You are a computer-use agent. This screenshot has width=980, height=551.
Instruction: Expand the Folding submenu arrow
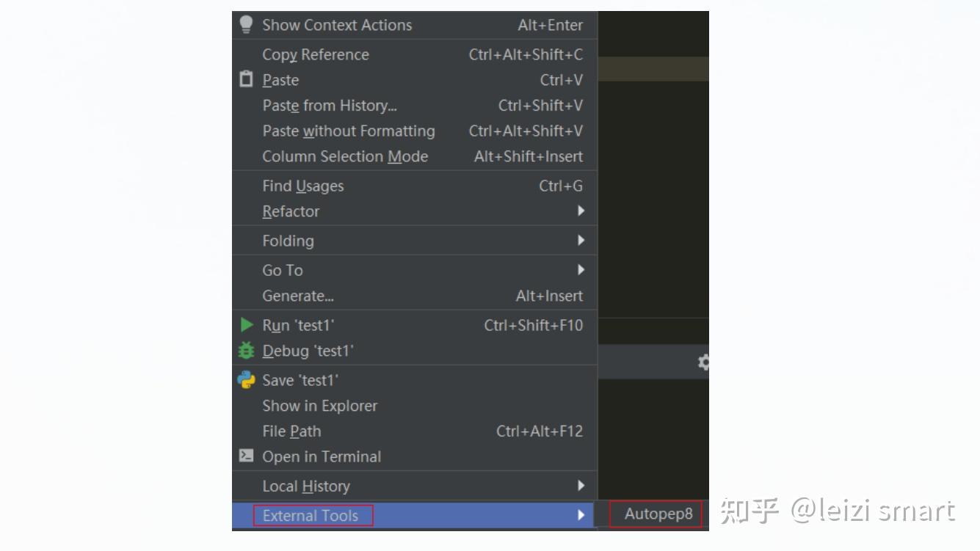coord(581,241)
